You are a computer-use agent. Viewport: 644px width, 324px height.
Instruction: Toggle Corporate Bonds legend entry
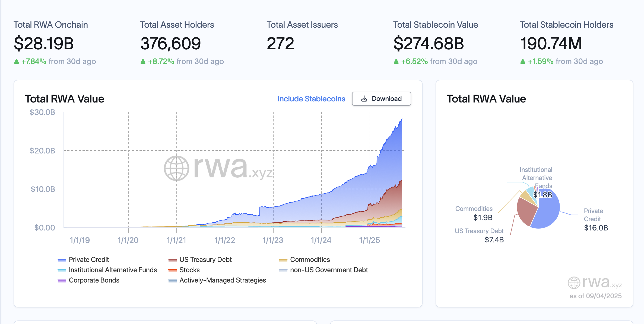pyautogui.click(x=94, y=280)
